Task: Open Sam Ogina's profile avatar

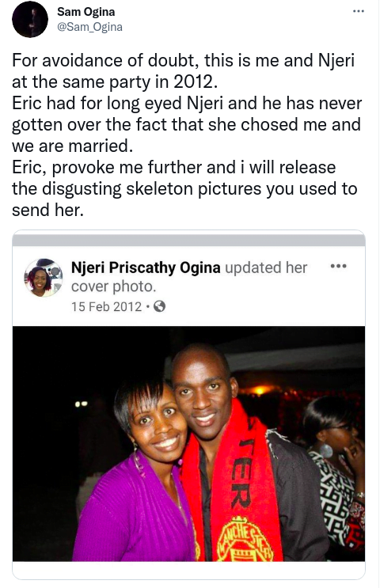Action: point(30,19)
